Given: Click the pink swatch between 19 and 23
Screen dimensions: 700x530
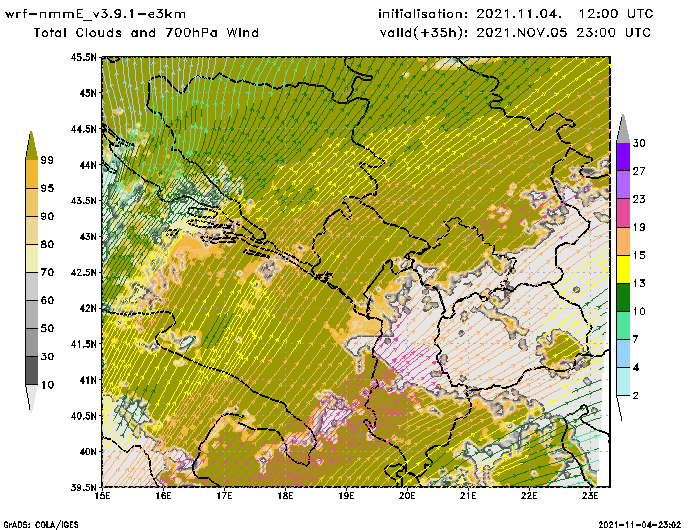Looking at the screenshot, I should coord(623,213).
